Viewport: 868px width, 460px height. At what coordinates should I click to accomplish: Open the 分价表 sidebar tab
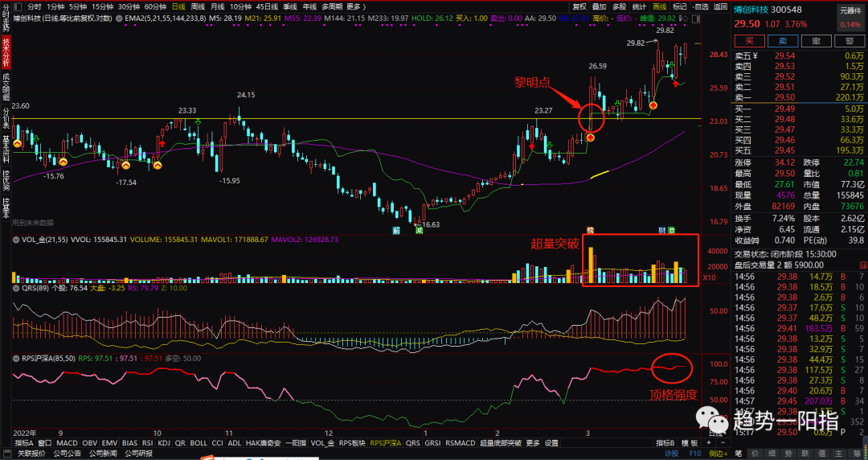click(6, 118)
